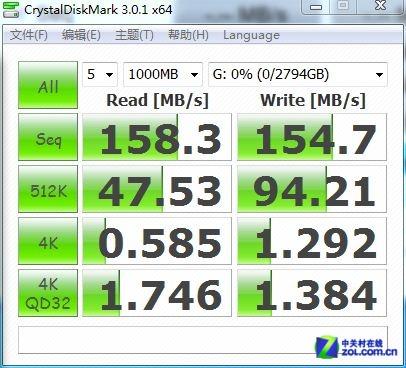Start the 4K benchmark

coord(48,241)
